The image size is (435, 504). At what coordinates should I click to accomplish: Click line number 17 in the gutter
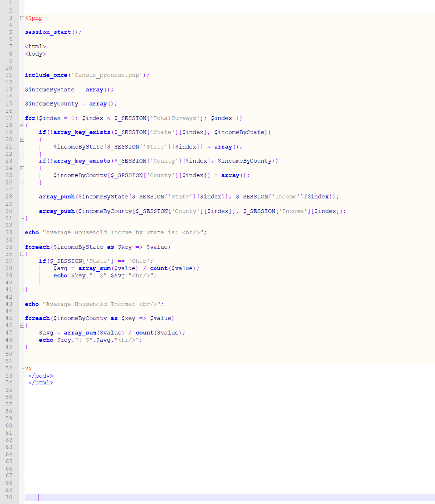point(9,118)
